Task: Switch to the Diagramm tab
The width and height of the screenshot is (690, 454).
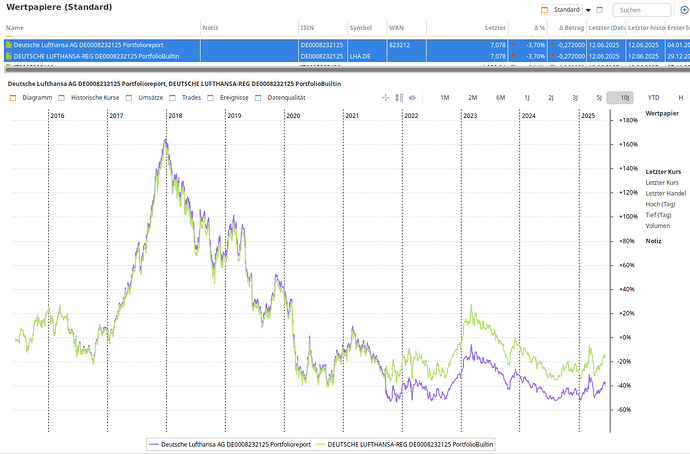Action: tap(31, 98)
